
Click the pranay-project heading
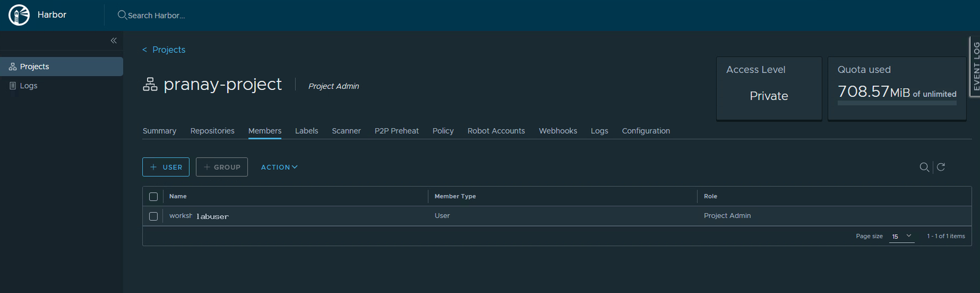pyautogui.click(x=222, y=84)
